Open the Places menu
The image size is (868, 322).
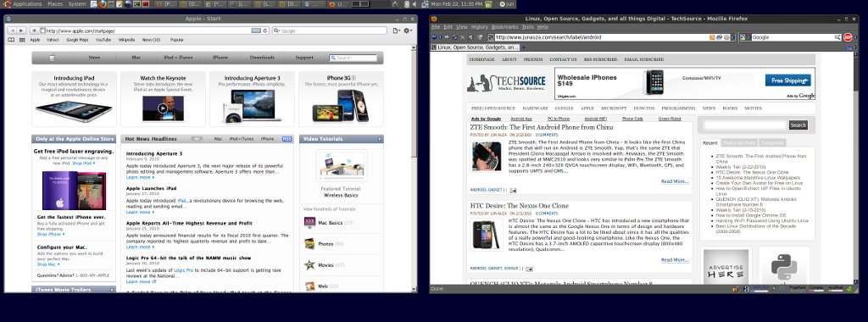55,4
